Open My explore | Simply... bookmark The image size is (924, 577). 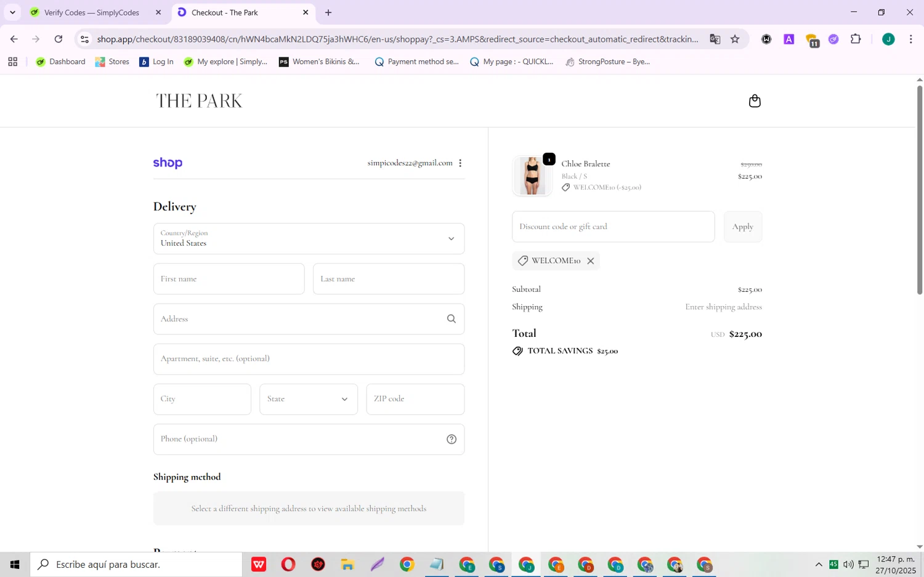point(225,62)
